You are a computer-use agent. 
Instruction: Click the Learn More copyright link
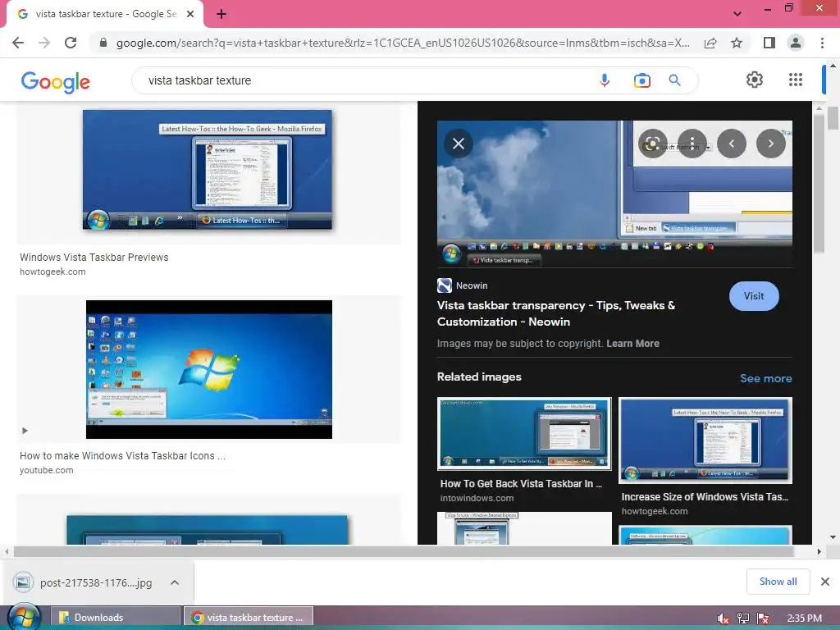click(x=632, y=344)
